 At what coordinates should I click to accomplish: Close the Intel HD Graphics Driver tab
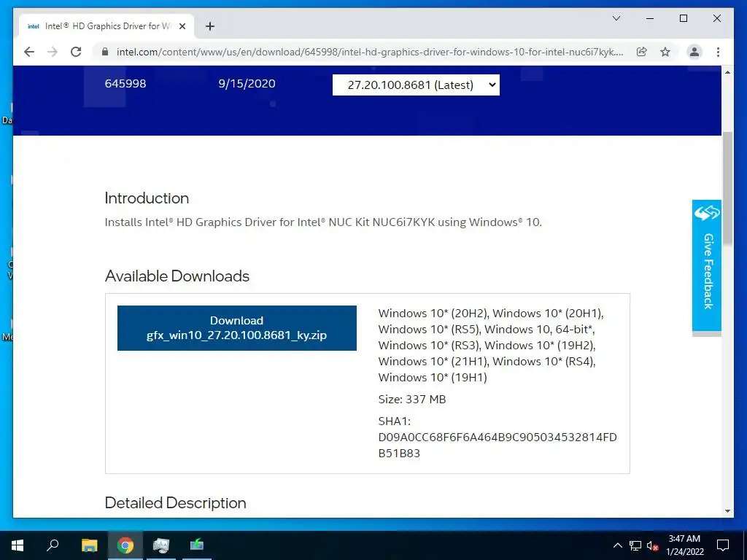pyautogui.click(x=182, y=26)
